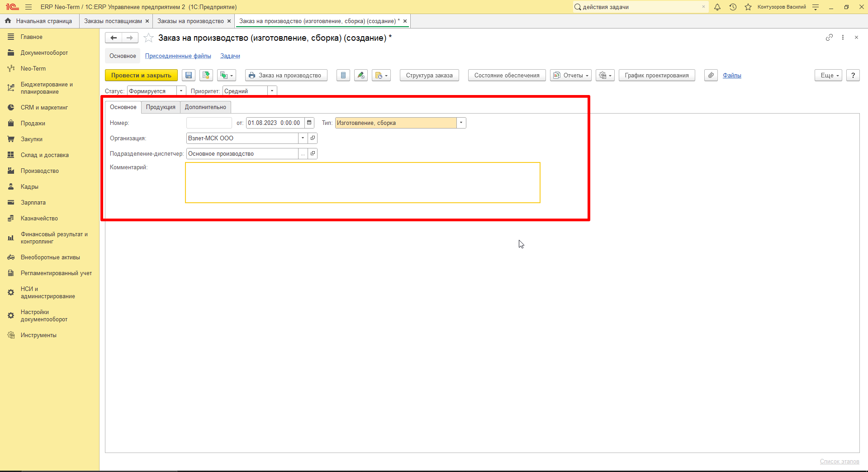Switch to the Продукция tab

(161, 107)
